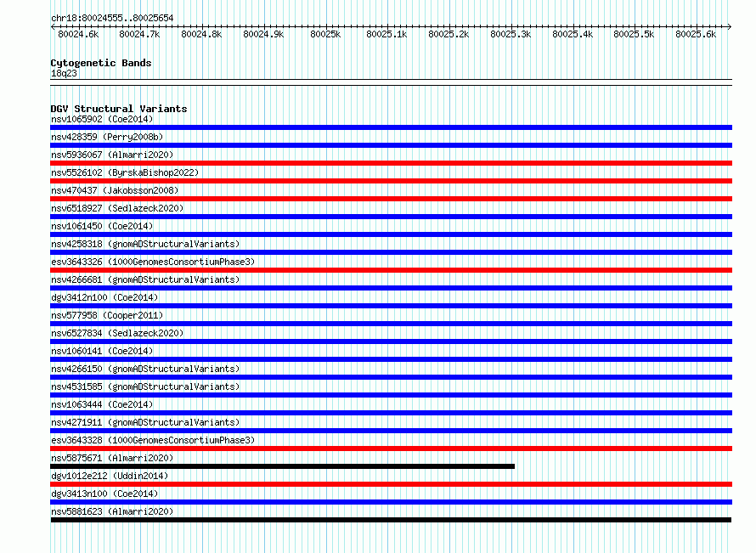Select the dgv1012e212 (Uddin2014) label
Viewport: 756px width, 553px height.
pos(110,476)
